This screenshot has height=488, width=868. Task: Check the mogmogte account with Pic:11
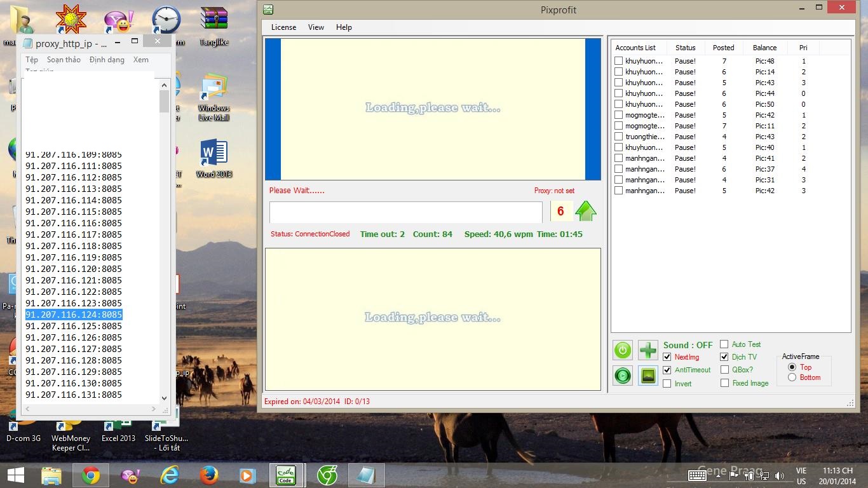(x=618, y=126)
